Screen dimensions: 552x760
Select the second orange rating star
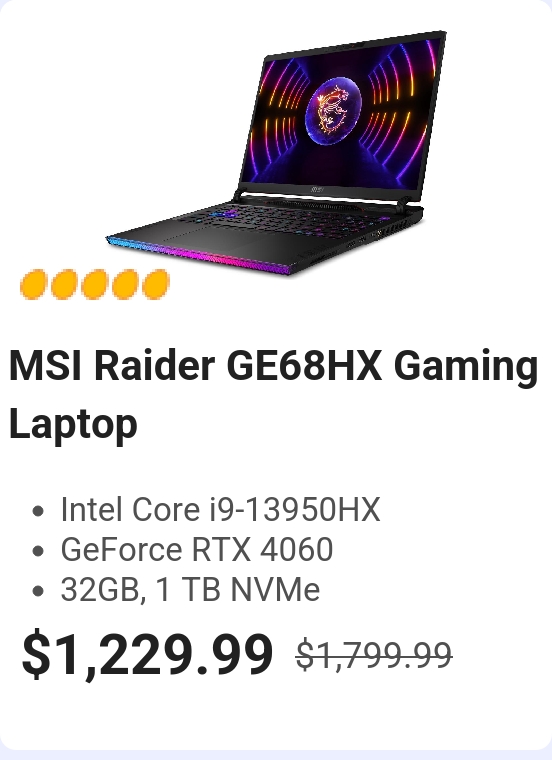64,285
